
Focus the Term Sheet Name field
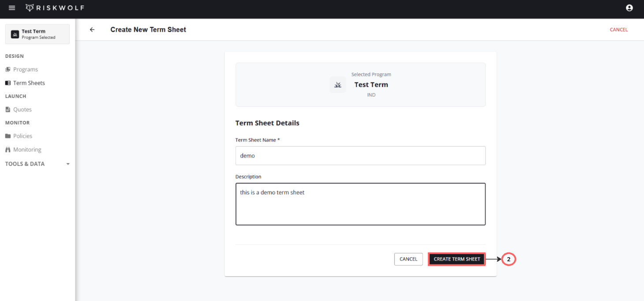coord(360,156)
